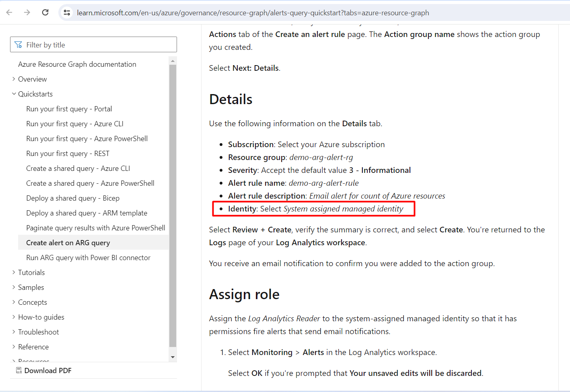Expand the Tutorials section chevron
Viewport: 570px width, 392px height.
14,272
